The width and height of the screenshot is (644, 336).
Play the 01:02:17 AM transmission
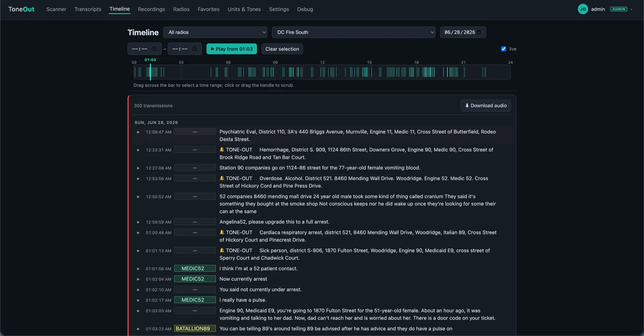coord(138,300)
